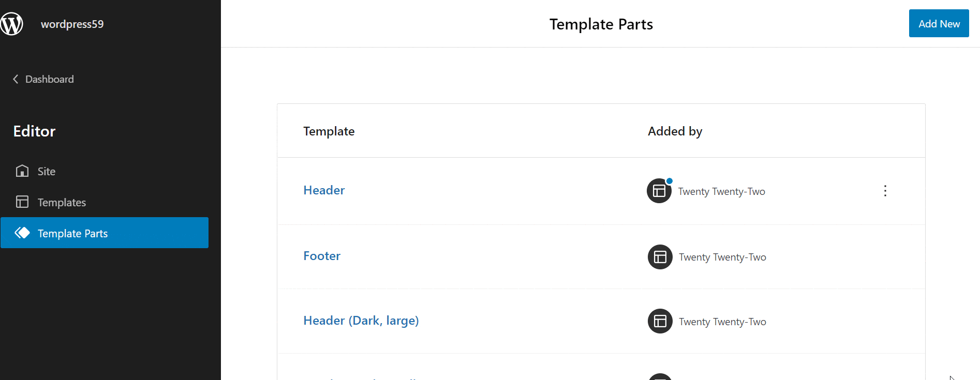Click the Templates layout icon in sidebar
Viewport: 980px width, 380px height.
[22, 202]
